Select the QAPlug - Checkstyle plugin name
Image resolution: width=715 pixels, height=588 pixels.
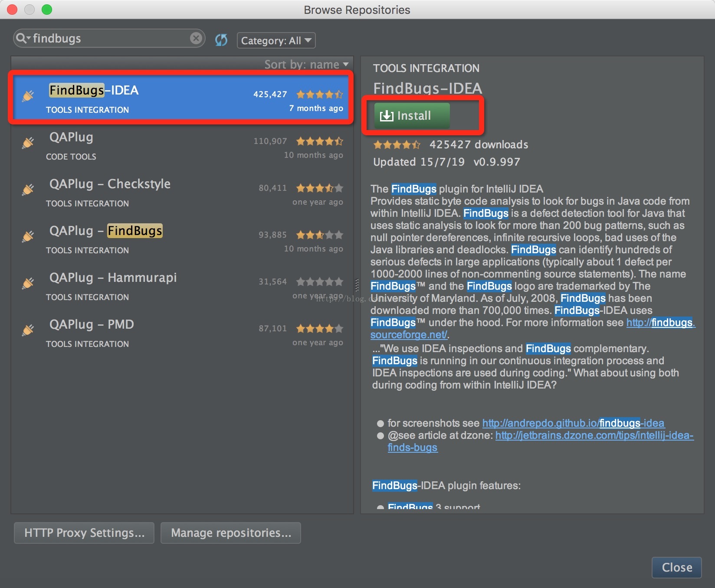110,184
